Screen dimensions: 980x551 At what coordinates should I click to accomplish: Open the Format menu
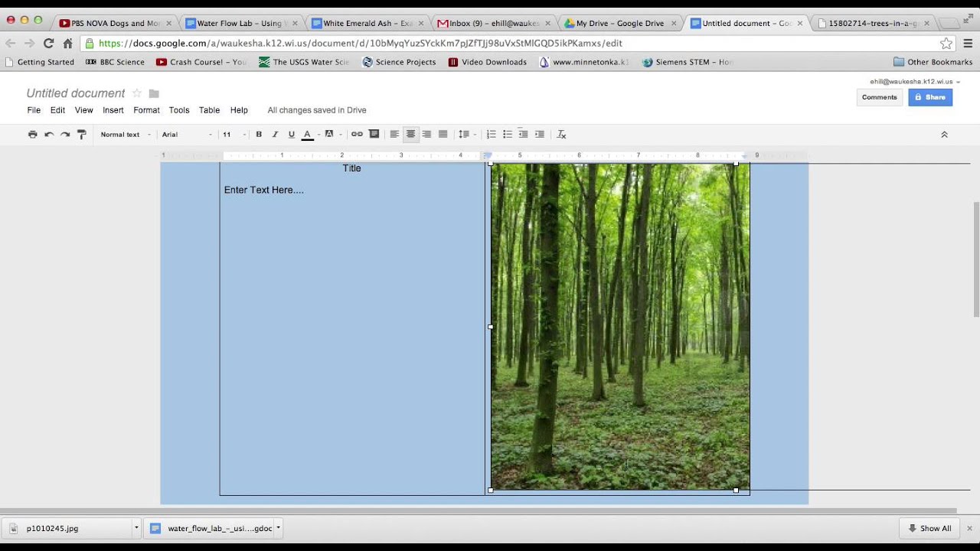click(x=146, y=110)
